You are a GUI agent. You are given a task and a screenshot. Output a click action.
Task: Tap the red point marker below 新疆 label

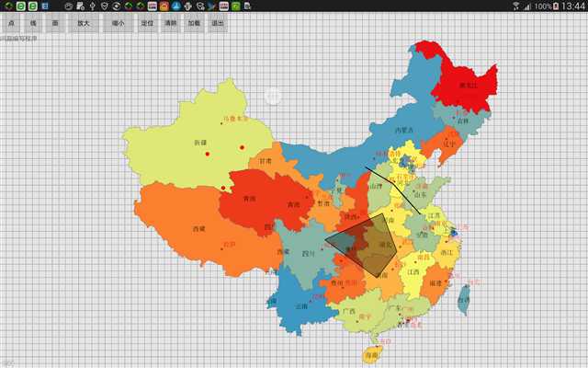(x=208, y=154)
